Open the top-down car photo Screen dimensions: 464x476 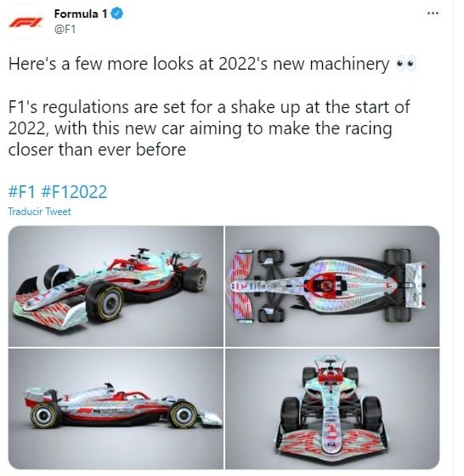(x=332, y=286)
